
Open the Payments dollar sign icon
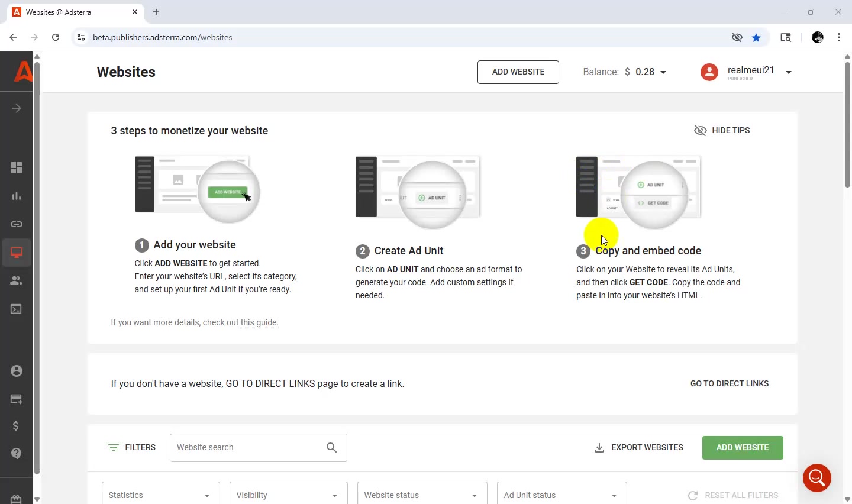16,426
